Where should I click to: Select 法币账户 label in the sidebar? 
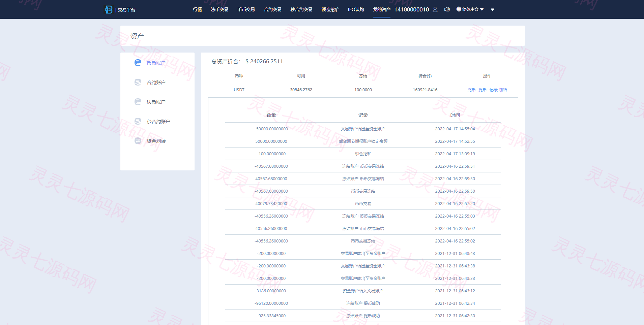pyautogui.click(x=156, y=102)
